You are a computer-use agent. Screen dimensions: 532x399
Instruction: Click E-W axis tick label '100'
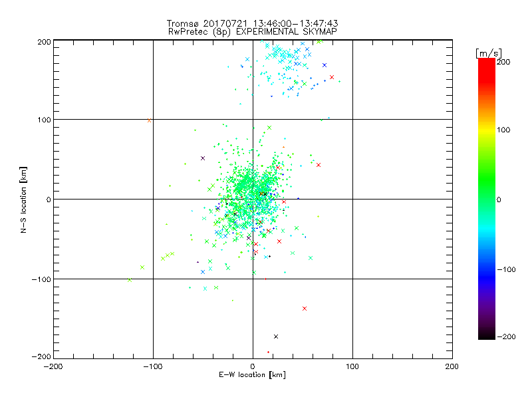coord(352,367)
